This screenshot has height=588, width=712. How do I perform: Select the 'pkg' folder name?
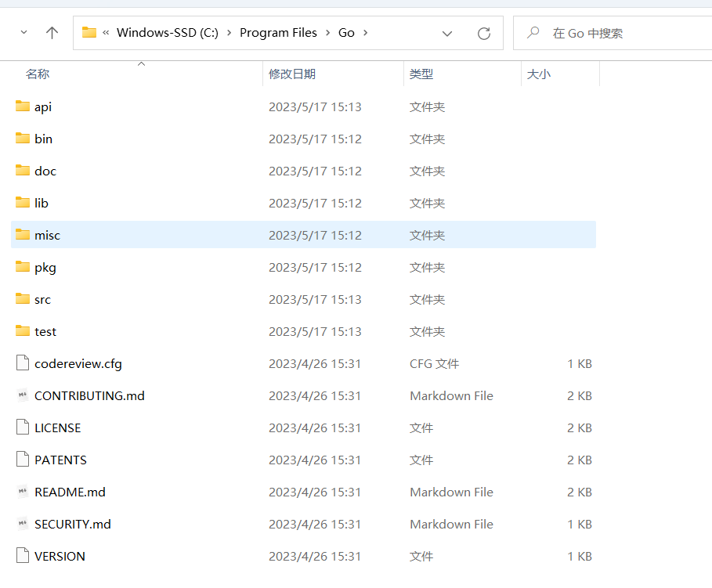[45, 268]
